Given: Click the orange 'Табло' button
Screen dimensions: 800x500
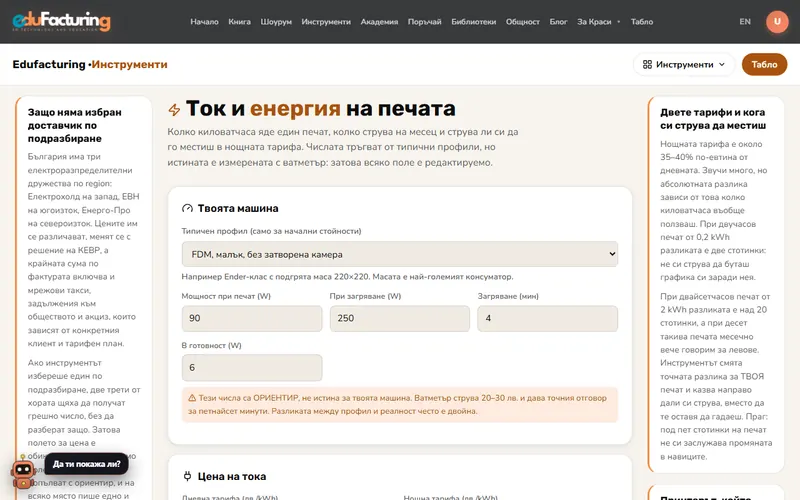Looking at the screenshot, I should coord(764,64).
